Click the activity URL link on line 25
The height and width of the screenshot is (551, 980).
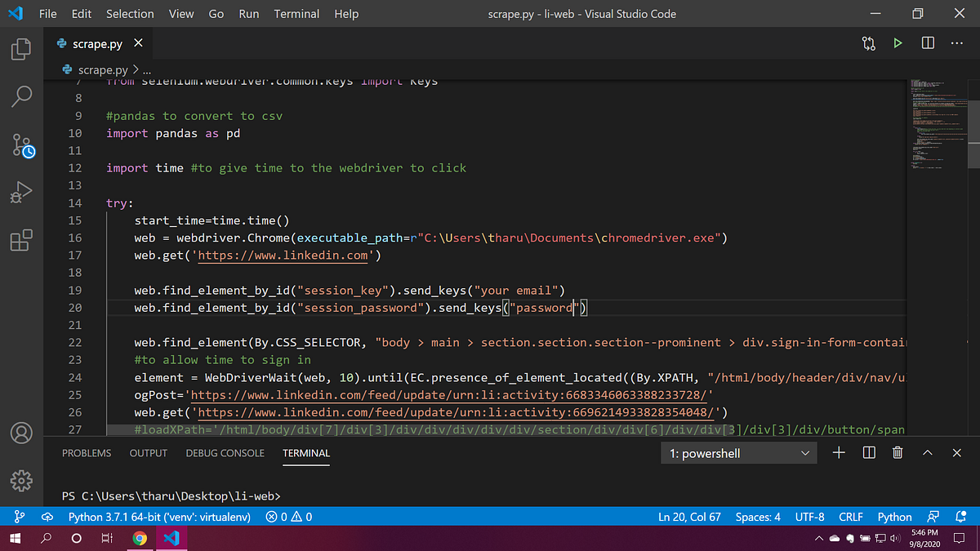pos(451,394)
